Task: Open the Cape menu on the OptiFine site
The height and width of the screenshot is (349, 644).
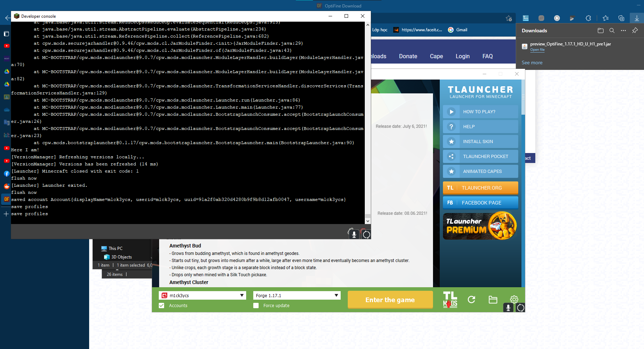Action: click(436, 56)
